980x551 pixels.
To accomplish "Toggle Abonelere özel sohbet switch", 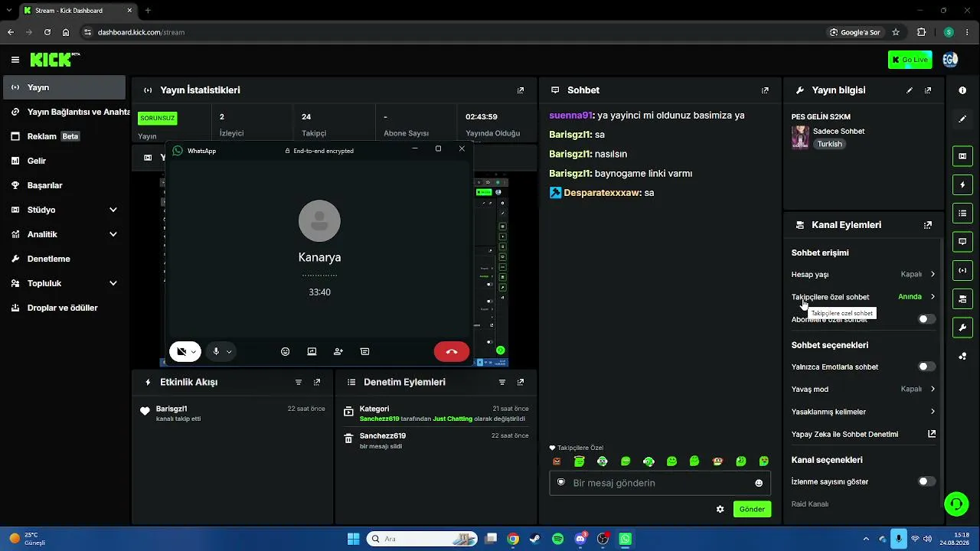I will [x=926, y=319].
